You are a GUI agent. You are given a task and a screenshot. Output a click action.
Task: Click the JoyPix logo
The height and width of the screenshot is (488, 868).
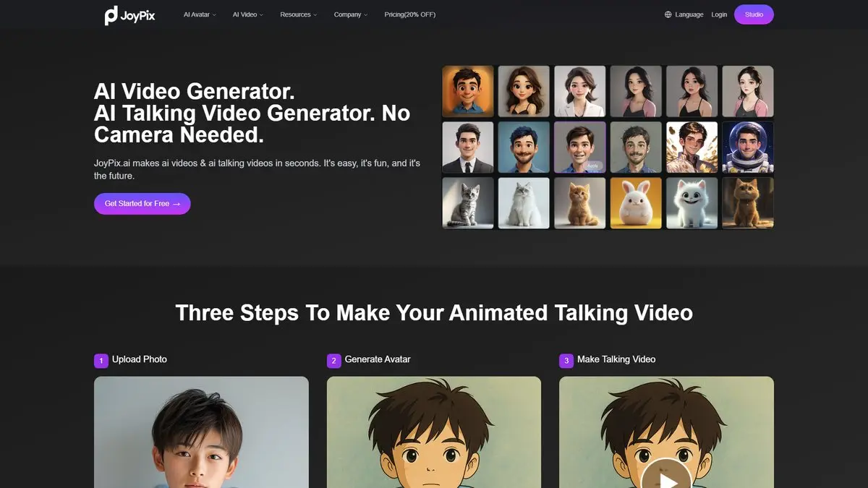point(129,14)
